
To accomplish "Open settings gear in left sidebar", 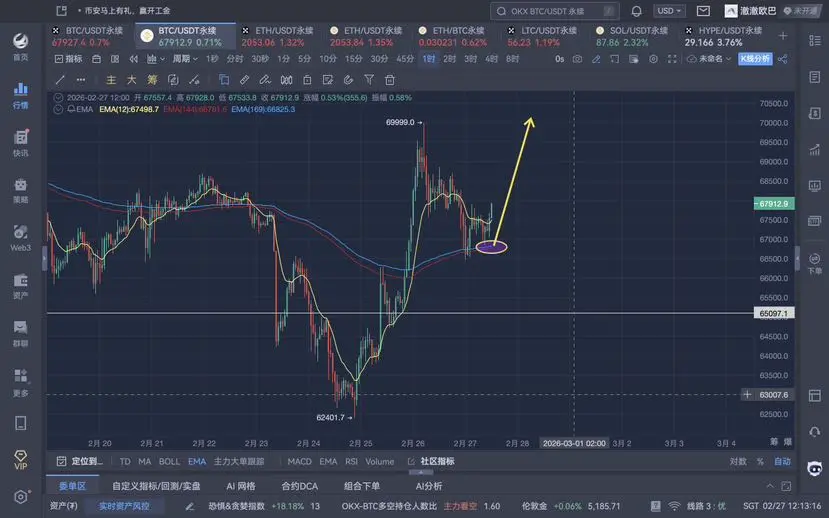I will point(21,496).
